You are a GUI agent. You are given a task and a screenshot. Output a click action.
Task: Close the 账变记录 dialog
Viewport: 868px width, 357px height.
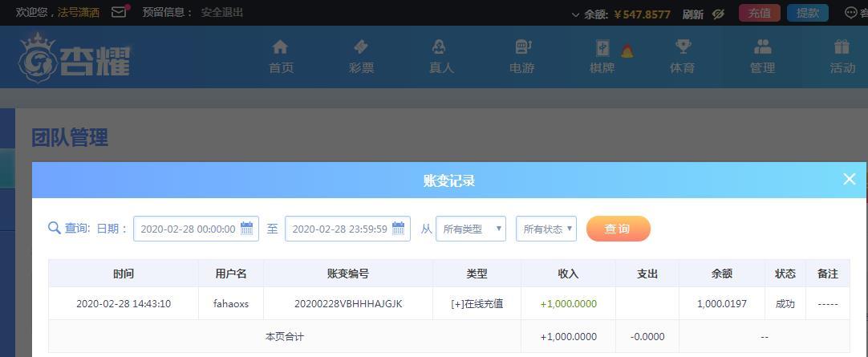850,179
